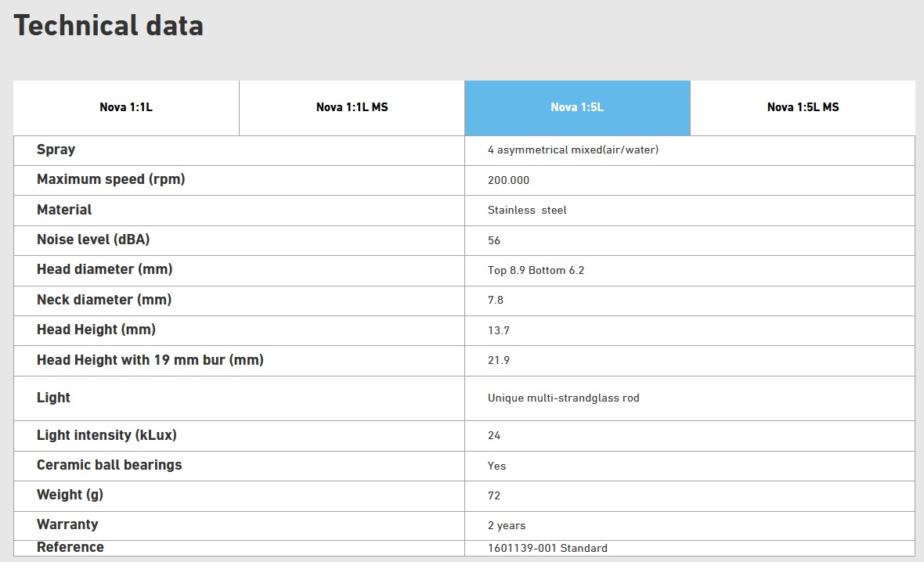Select "Head Height with 19 mm bur (mm)"

tap(150, 360)
